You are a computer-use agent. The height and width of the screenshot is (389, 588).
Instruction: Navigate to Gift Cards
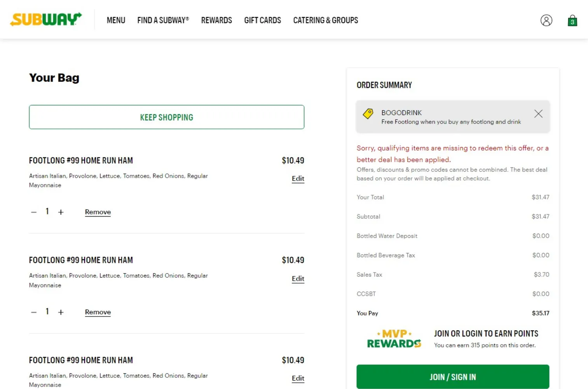262,20
